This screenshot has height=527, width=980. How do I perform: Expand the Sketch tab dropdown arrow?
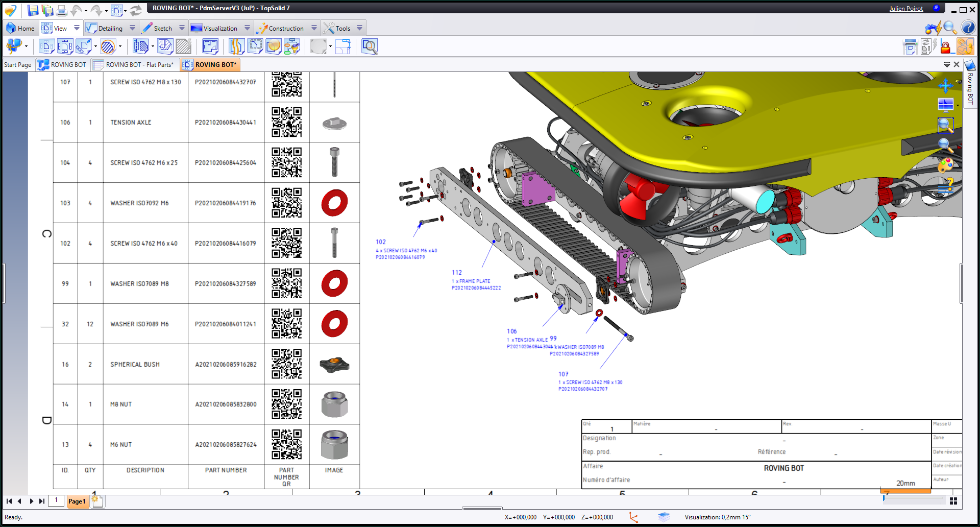(182, 28)
